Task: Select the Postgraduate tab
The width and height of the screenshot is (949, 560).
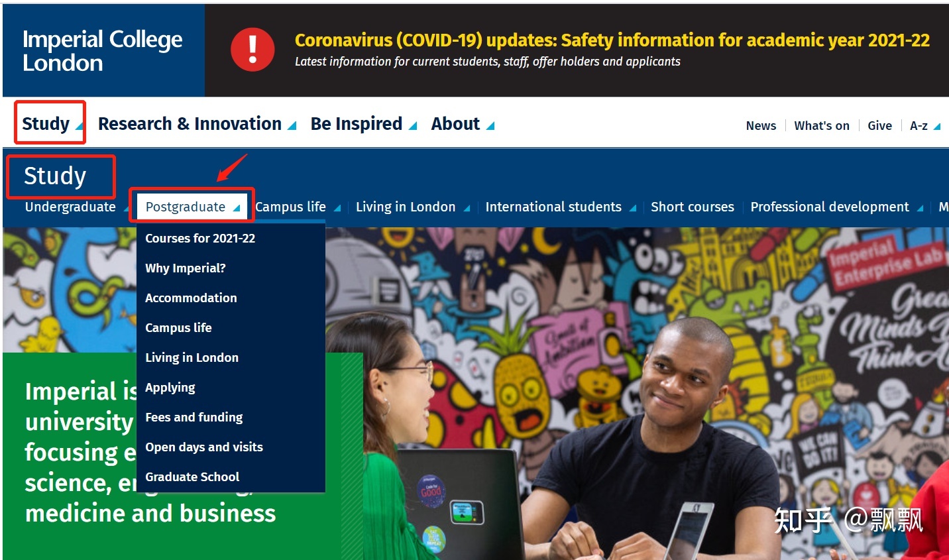Action: pos(186,207)
